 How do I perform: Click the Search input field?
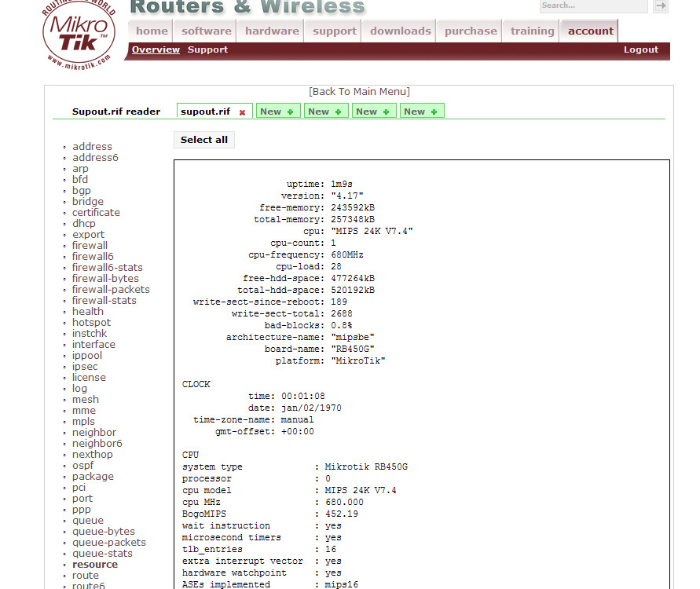coord(593,5)
